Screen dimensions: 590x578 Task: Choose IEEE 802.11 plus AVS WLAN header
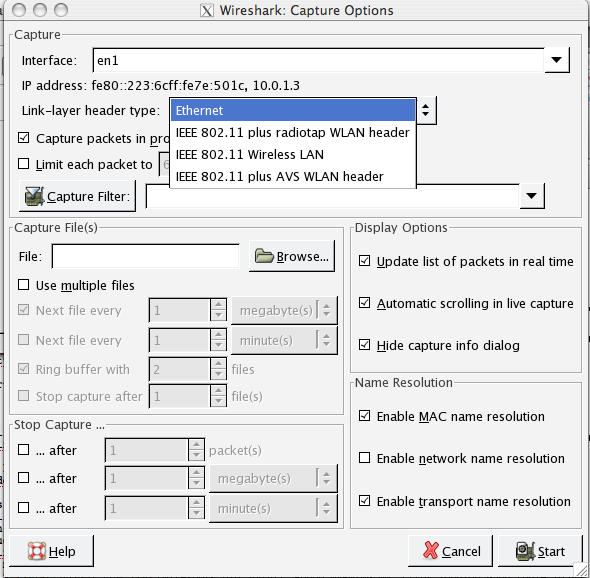293,176
